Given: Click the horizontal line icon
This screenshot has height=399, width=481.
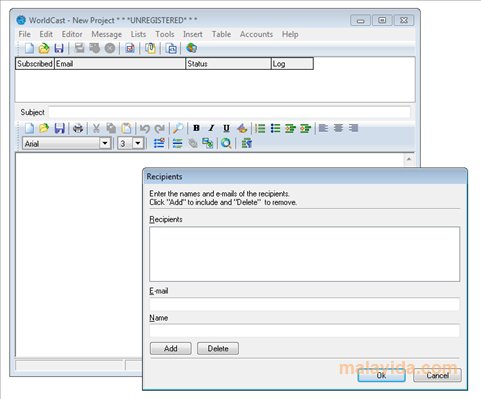Looking at the screenshot, I should [177, 144].
